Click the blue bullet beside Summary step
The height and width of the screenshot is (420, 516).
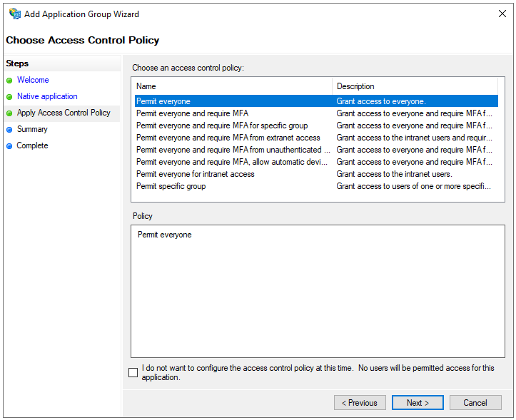pyautogui.click(x=9, y=130)
